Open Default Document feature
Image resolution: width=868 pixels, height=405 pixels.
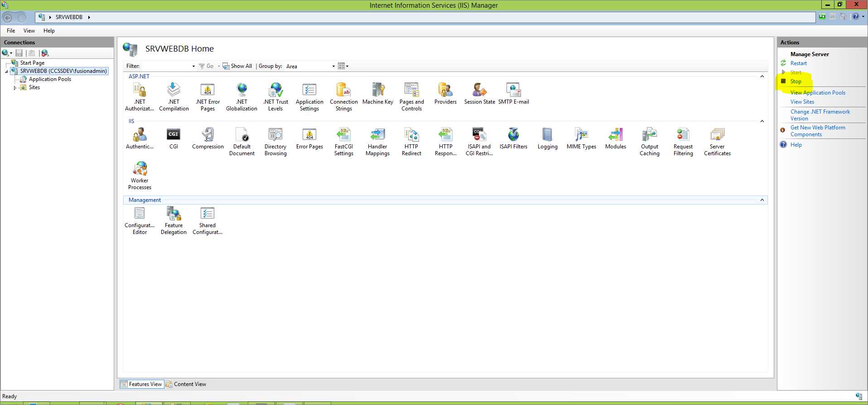242,142
